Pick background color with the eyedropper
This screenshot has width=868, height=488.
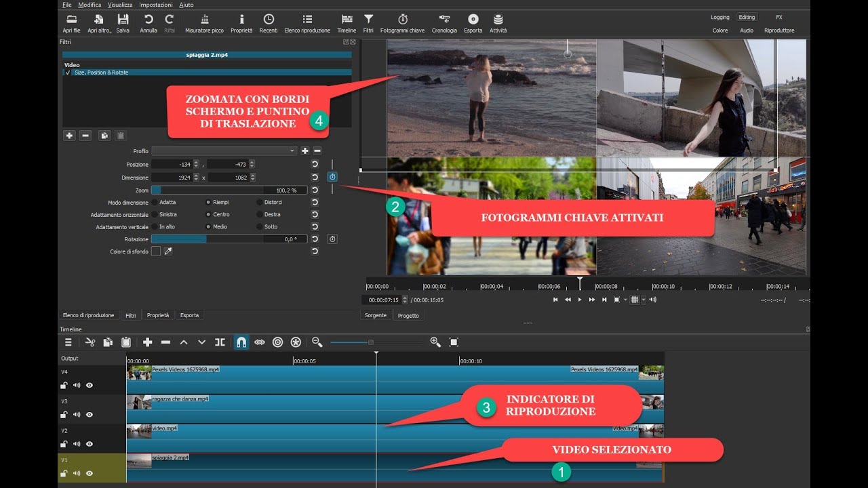(168, 251)
